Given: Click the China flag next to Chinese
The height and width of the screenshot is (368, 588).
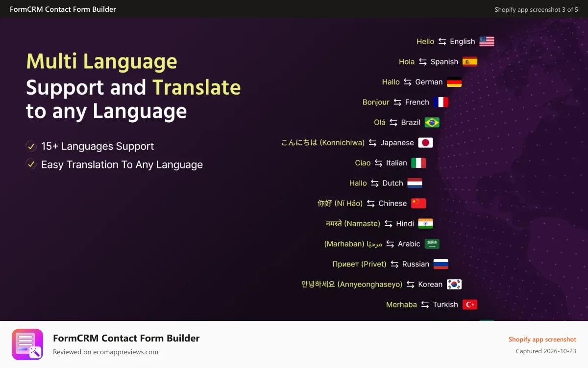Looking at the screenshot, I should [x=418, y=203].
